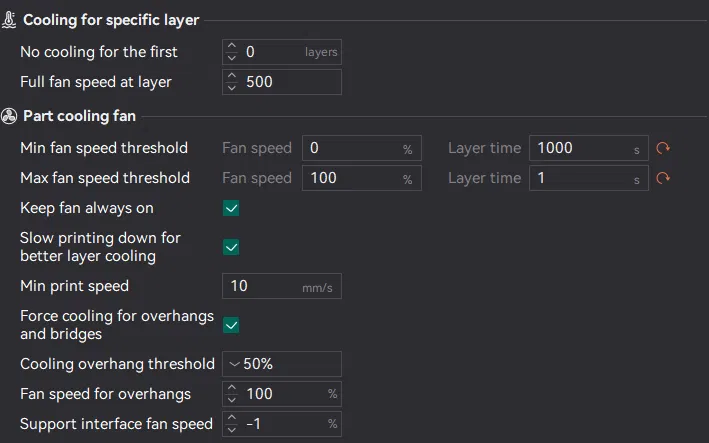The height and width of the screenshot is (443, 709).
Task: Click the Min fan speed percentage field
Action: pyautogui.click(x=350, y=148)
